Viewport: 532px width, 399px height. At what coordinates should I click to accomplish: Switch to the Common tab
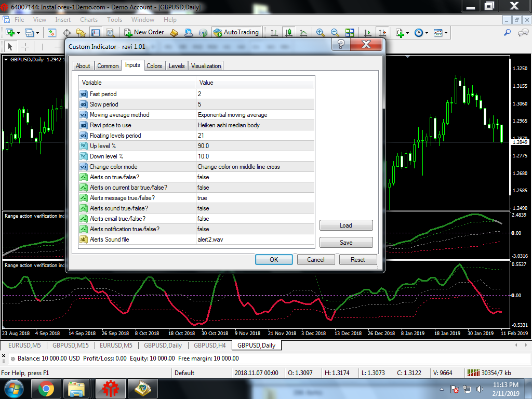click(x=108, y=66)
